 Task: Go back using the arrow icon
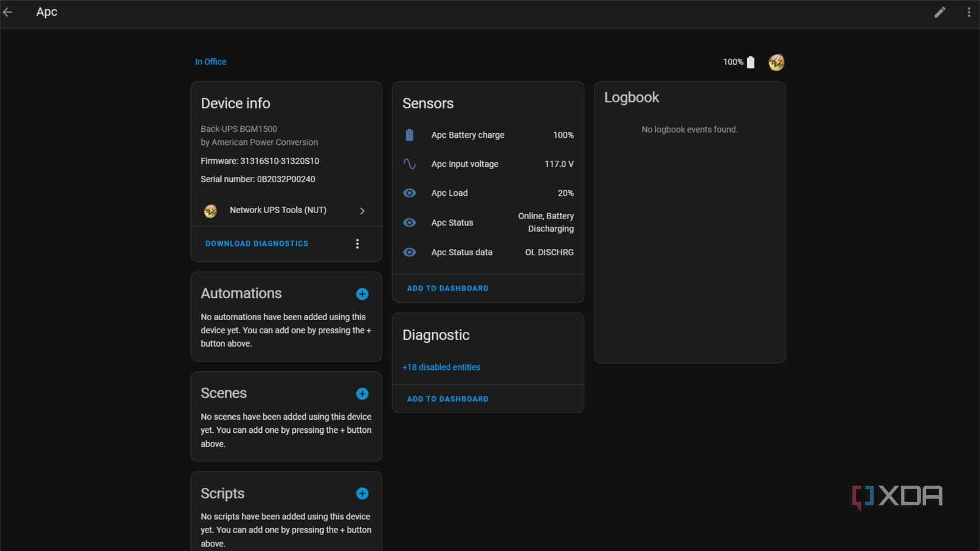[x=8, y=12]
